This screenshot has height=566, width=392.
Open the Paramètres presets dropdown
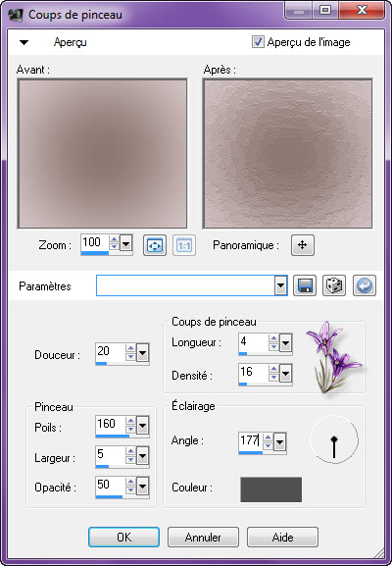(x=280, y=286)
